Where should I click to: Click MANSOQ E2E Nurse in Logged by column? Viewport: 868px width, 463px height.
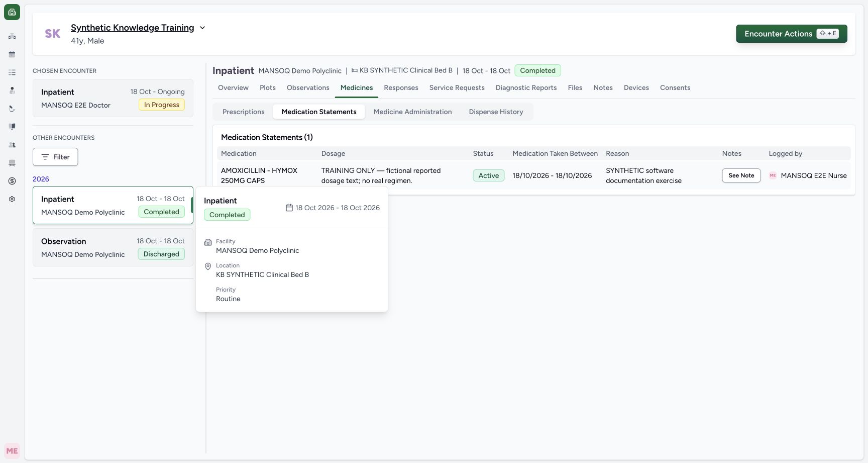click(x=814, y=175)
